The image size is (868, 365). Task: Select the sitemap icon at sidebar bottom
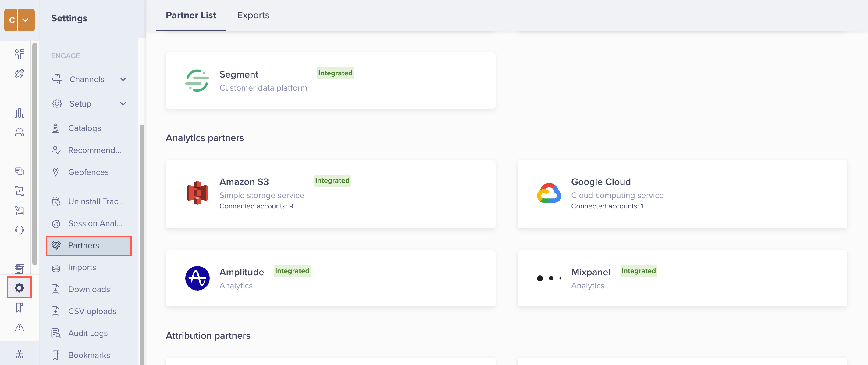click(x=19, y=354)
